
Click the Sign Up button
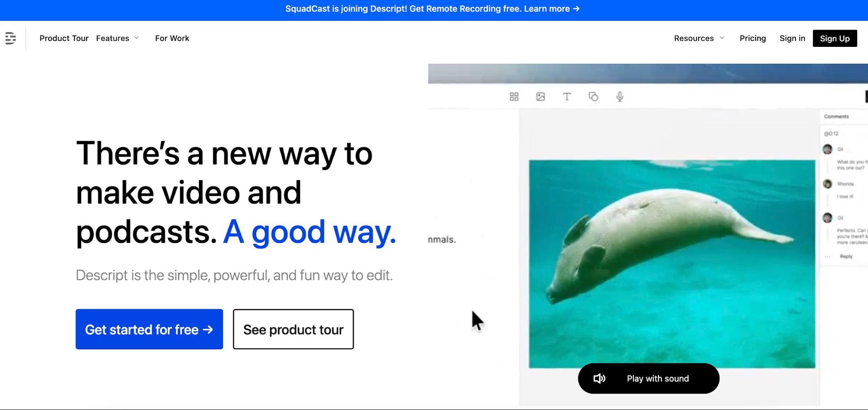click(835, 38)
